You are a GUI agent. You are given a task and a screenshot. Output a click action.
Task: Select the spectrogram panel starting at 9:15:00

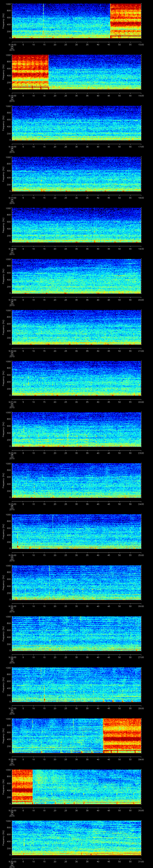76,72
